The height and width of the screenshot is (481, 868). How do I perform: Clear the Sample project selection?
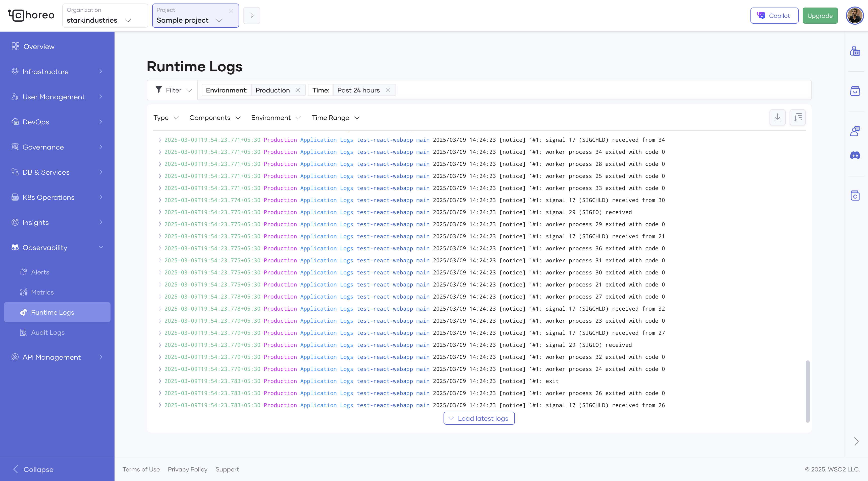pos(231,11)
